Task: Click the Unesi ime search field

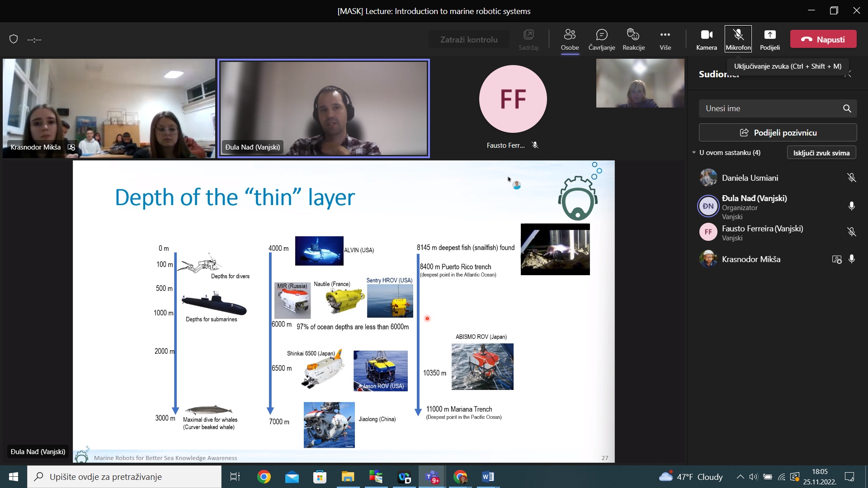Action: pos(778,108)
